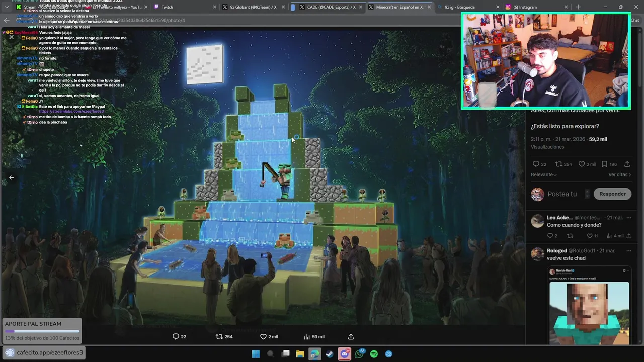Open Spotify from the taskbar
This screenshot has width=644, height=362.
(x=374, y=354)
